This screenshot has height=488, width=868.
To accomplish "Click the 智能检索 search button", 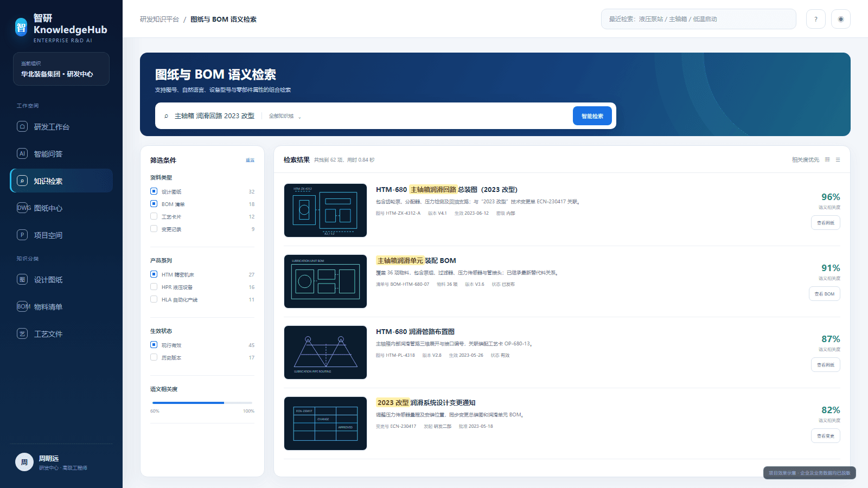I will click(592, 116).
